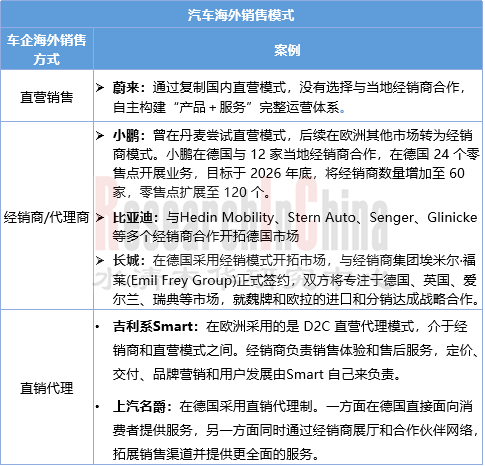Click the arrow bullet before 比亚迪
485x466 pixels.
pyautogui.click(x=100, y=218)
